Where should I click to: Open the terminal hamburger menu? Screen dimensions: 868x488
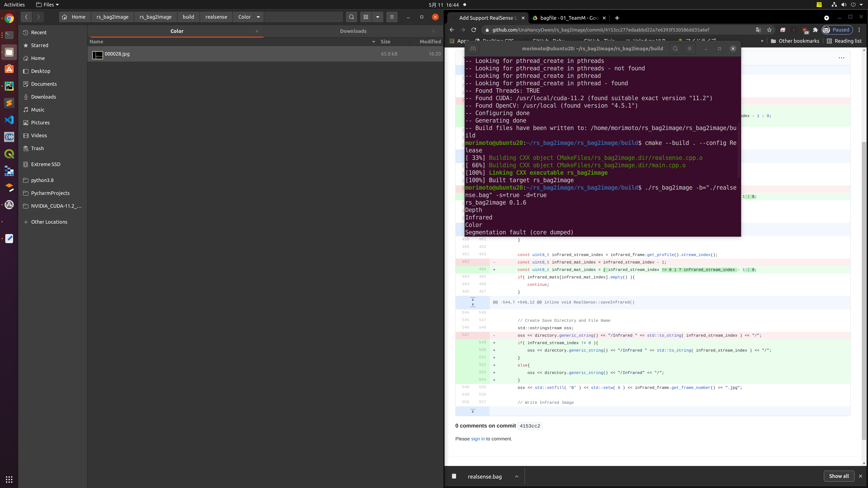(689, 48)
